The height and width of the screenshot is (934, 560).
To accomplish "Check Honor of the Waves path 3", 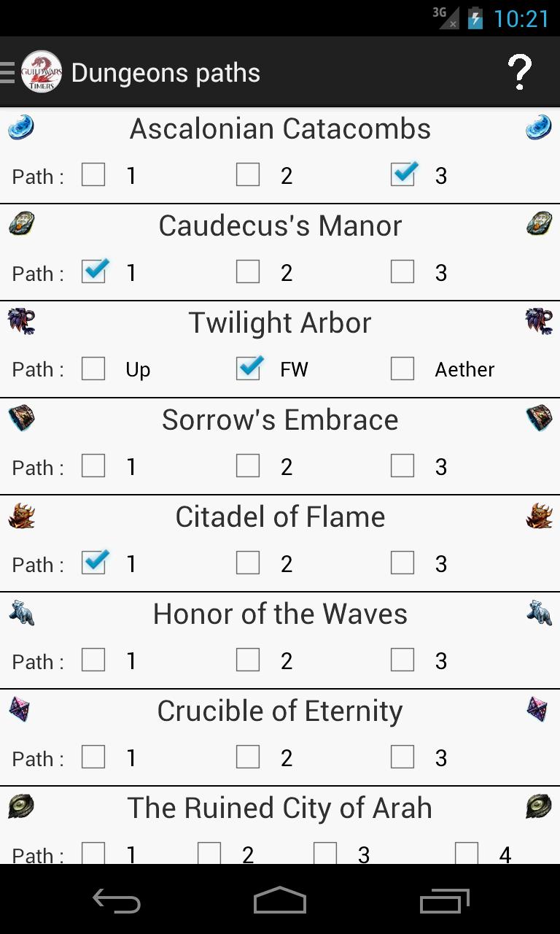I will [402, 660].
